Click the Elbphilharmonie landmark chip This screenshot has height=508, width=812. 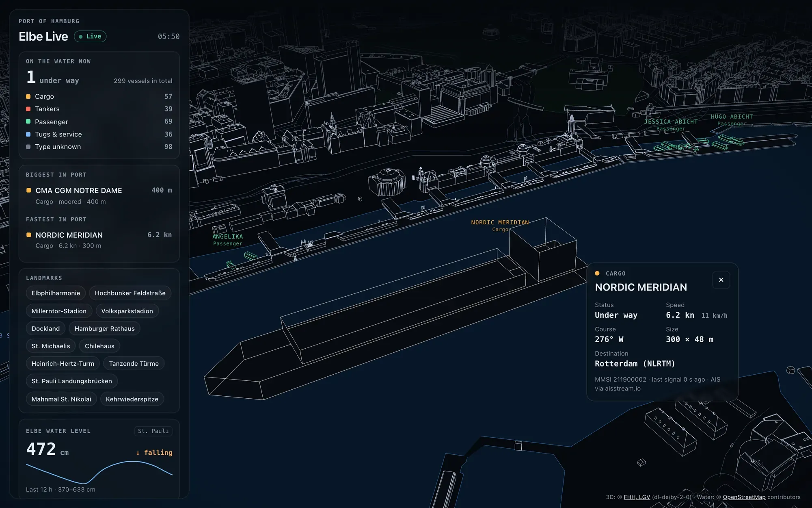(56, 293)
